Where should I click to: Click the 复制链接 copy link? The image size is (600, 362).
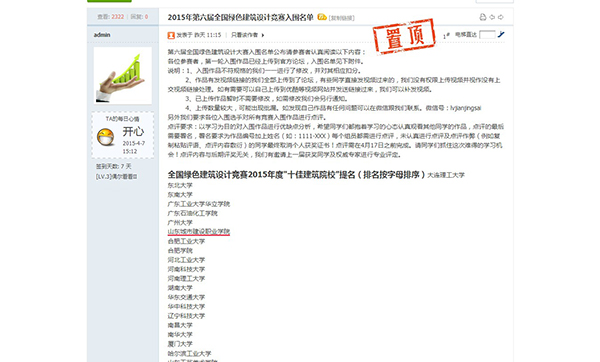[x=342, y=18]
